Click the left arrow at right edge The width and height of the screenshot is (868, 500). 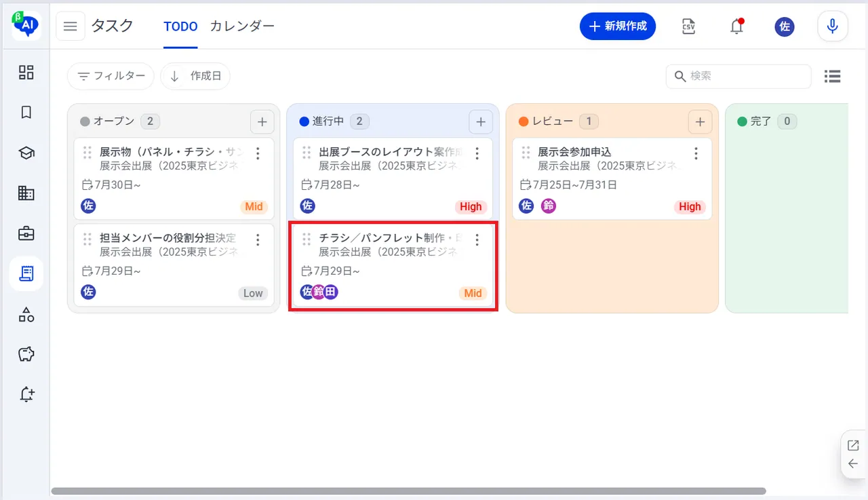853,464
